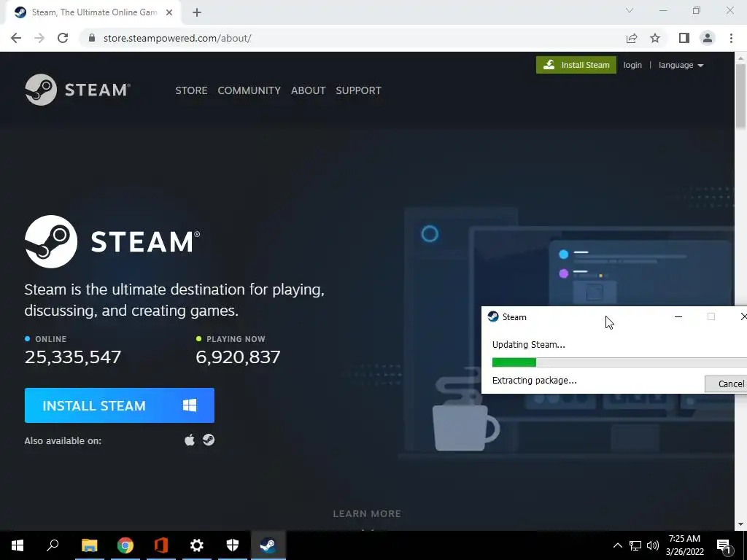Open Microsoft Office from the taskbar
This screenshot has height=560, width=747.
point(161,545)
